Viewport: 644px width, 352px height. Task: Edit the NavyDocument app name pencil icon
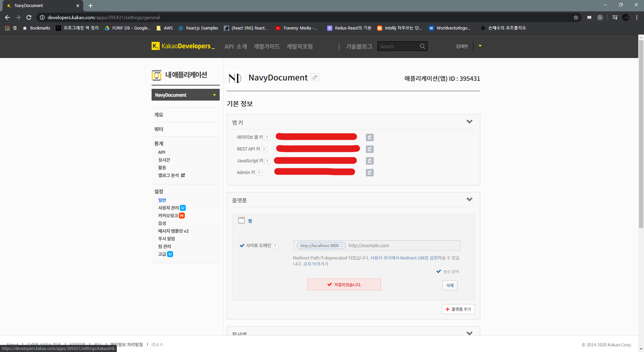pyautogui.click(x=315, y=77)
